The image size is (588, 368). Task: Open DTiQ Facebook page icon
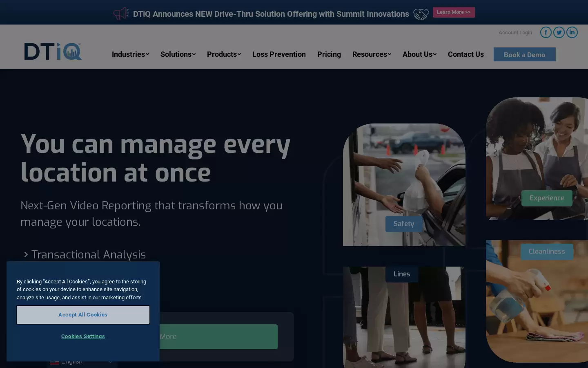pos(546,32)
